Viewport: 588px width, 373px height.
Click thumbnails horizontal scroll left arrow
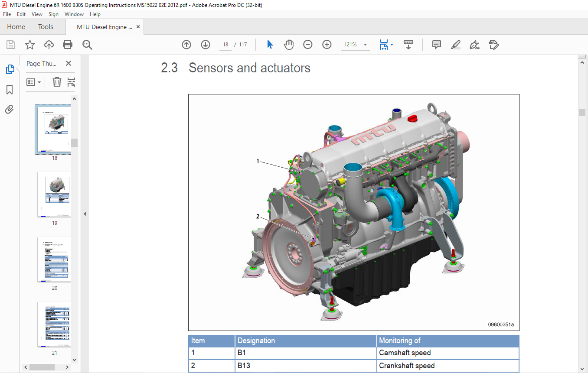click(x=26, y=367)
